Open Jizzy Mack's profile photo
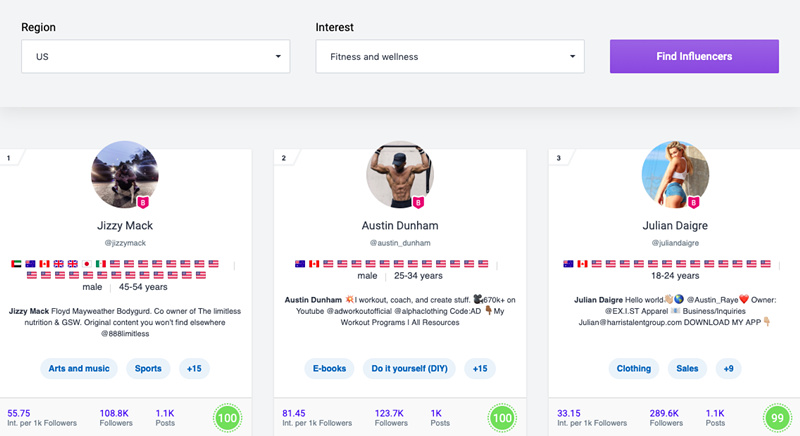 click(125, 175)
